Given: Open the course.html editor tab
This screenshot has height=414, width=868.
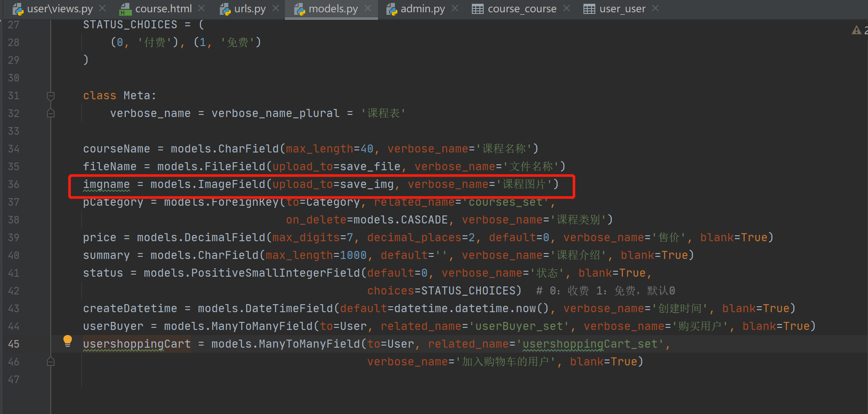Looking at the screenshot, I should 163,9.
